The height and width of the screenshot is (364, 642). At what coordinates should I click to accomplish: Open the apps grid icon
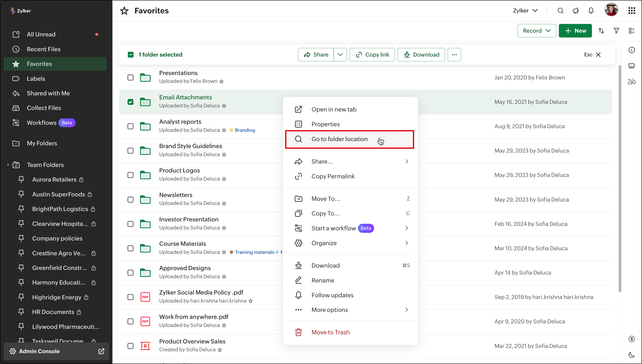coord(631,11)
